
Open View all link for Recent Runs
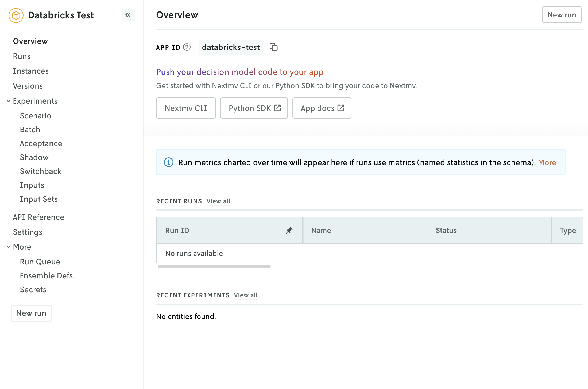pos(218,201)
